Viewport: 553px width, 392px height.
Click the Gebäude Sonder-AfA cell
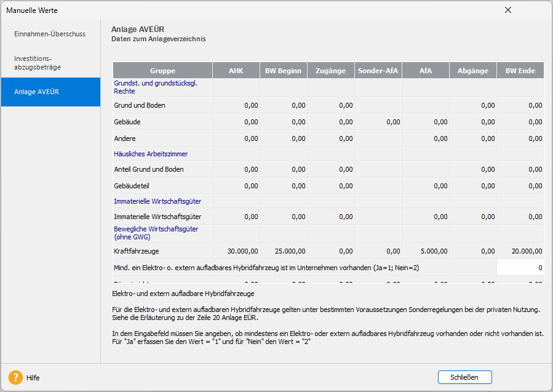tap(378, 122)
